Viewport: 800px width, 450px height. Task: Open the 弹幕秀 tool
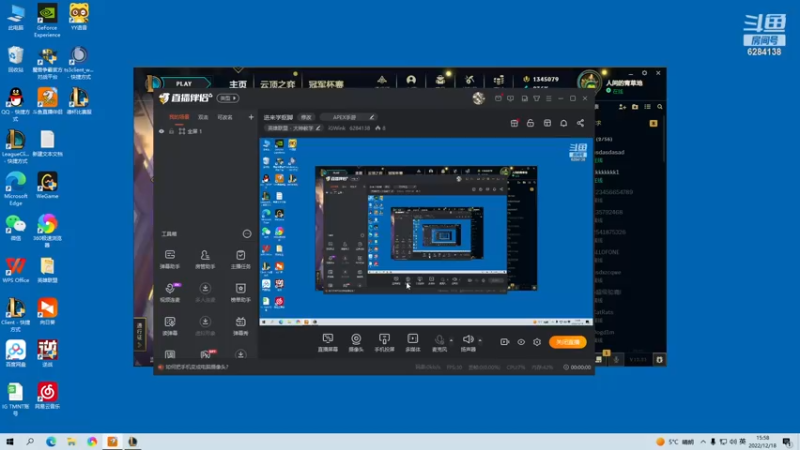(240, 326)
